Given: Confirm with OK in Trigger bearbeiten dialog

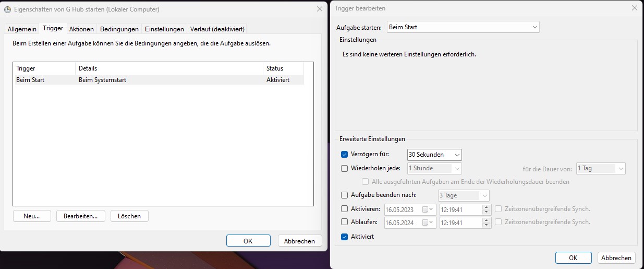Looking at the screenshot, I should click(573, 258).
